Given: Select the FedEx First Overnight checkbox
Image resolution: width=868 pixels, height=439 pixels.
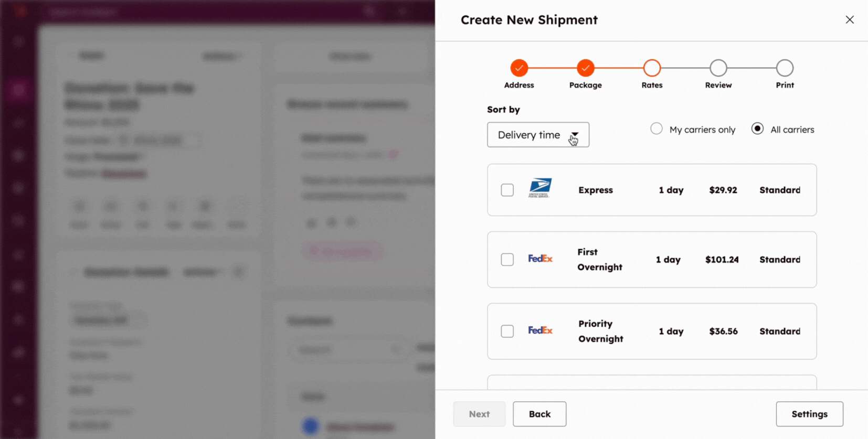Looking at the screenshot, I should click(x=507, y=260).
